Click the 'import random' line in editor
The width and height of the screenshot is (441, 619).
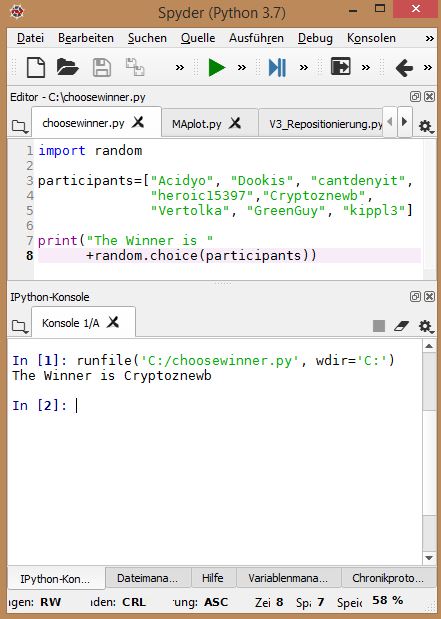tap(90, 151)
